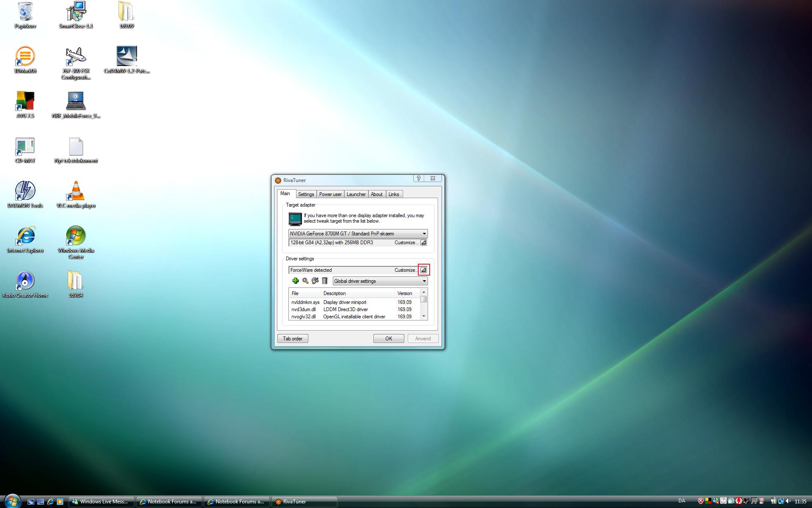Viewport: 812px width, 508px height.
Task: Switch to the Power user tab
Action: [x=330, y=194]
